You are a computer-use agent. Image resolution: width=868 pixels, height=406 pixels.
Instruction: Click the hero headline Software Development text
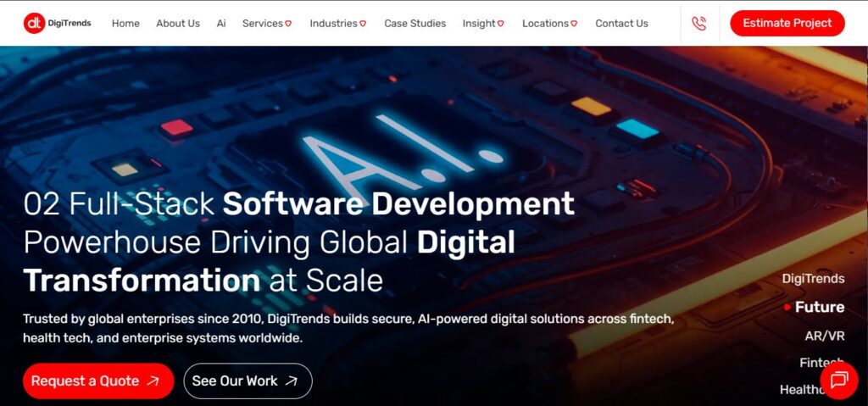tap(398, 204)
